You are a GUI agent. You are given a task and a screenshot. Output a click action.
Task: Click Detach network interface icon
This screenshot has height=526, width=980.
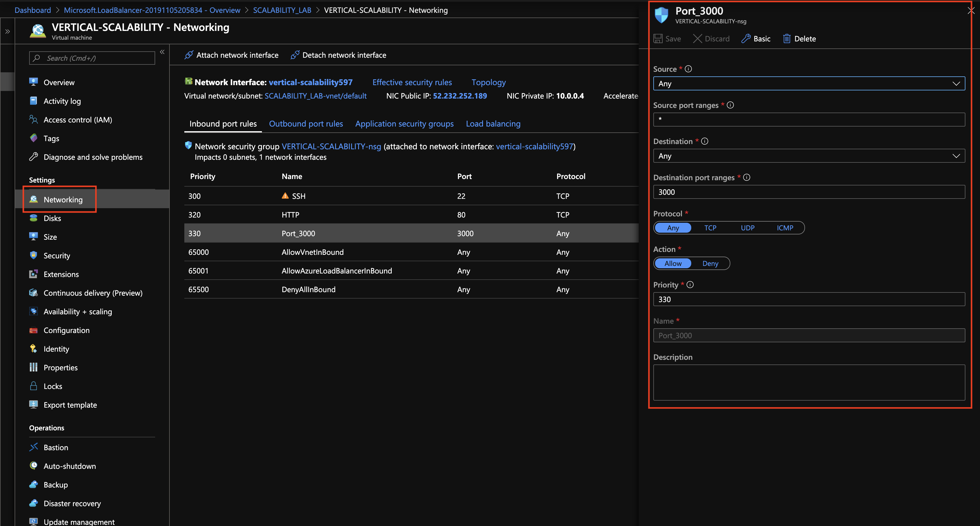[295, 55]
